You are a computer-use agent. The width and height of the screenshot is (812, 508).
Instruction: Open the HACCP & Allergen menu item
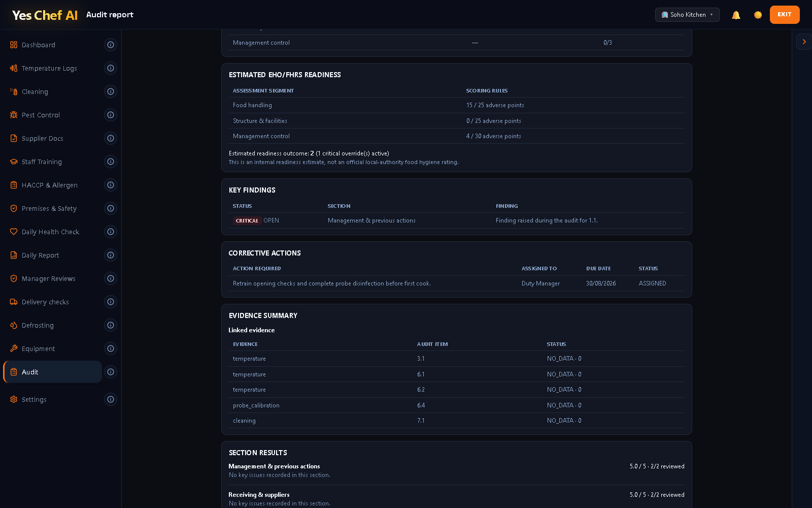coord(53,185)
